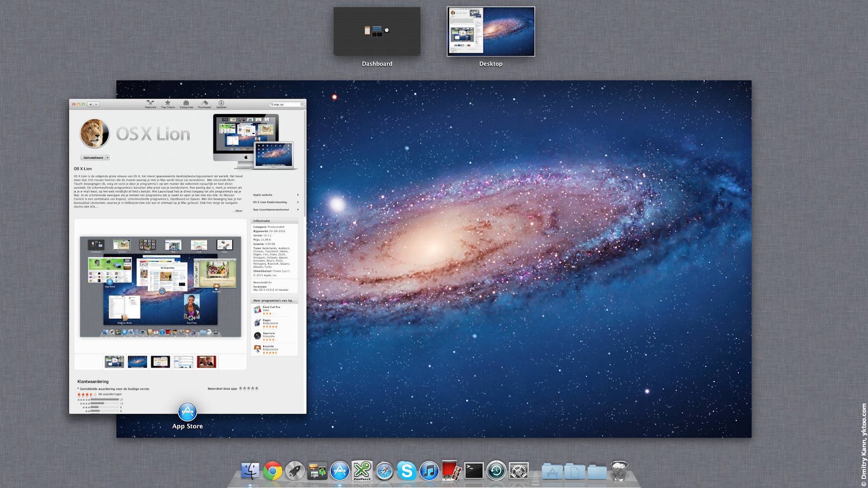
Task: Open App Licentieovereenkomst link
Action: [276, 209]
